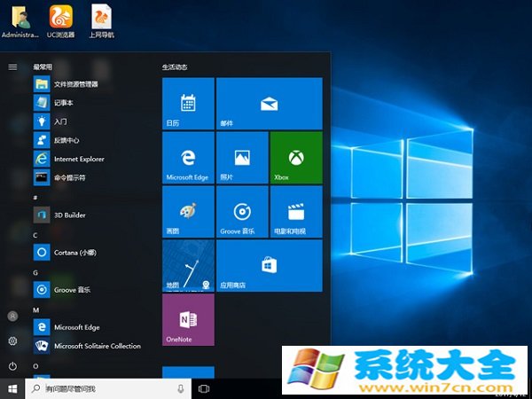Open the OneNote tile
Viewport: 532px width, 399px height.
[x=188, y=319]
